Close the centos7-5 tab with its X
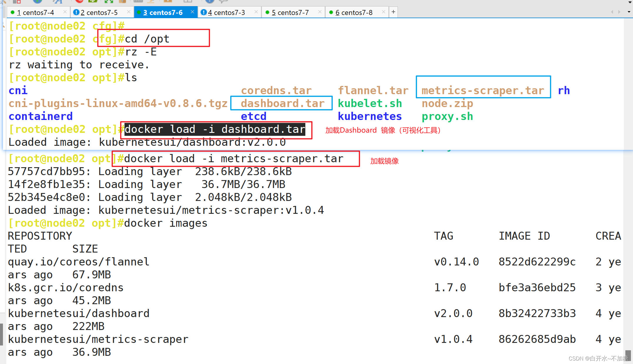The image size is (633, 364). (x=129, y=12)
